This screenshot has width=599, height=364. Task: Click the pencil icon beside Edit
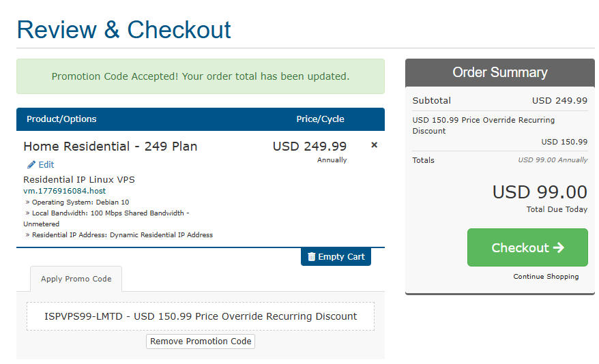(31, 165)
